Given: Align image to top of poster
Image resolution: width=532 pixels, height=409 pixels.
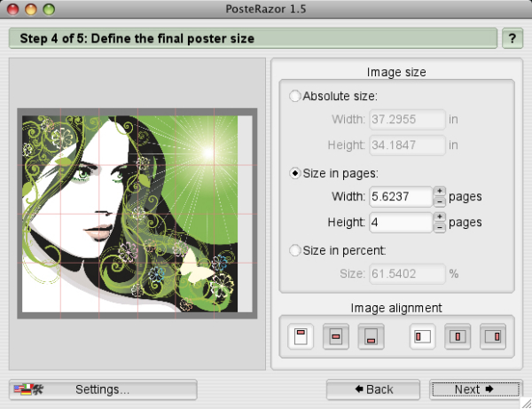Looking at the screenshot, I should point(301,336).
